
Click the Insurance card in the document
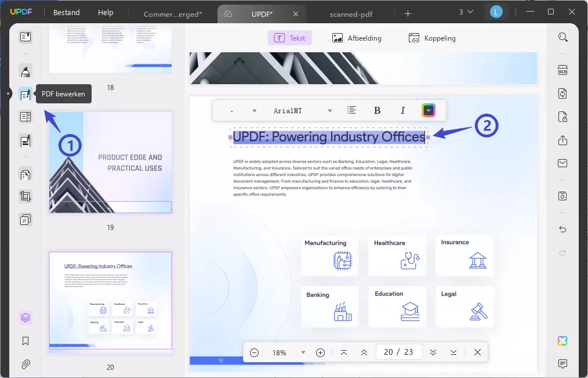point(464,255)
